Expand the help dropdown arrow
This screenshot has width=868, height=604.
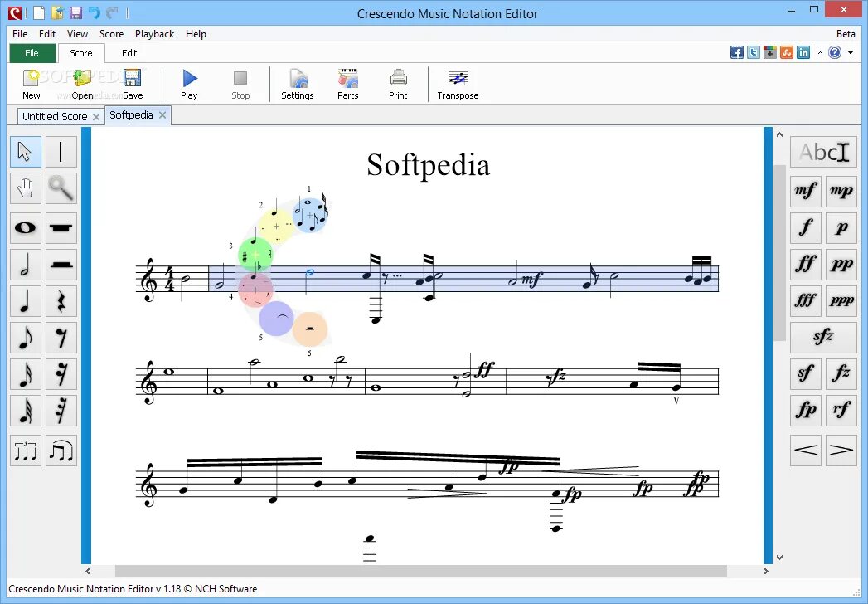click(x=851, y=52)
